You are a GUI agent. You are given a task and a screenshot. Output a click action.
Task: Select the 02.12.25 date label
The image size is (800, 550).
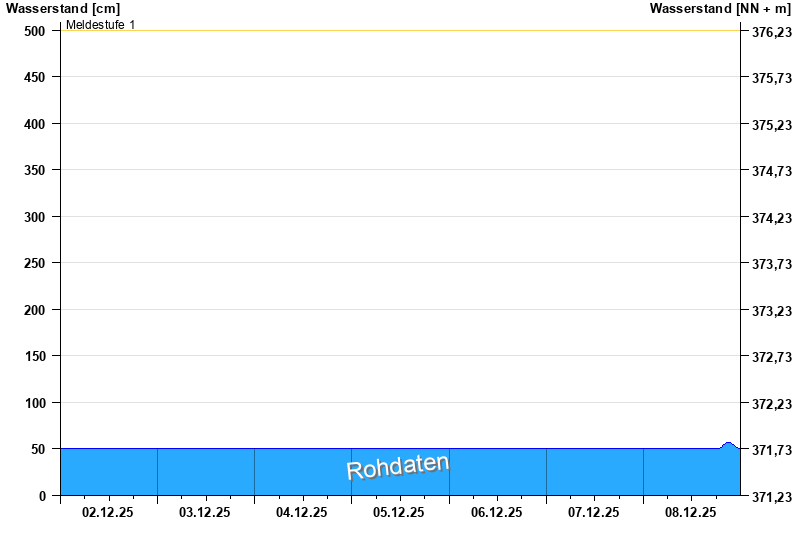coord(108,513)
